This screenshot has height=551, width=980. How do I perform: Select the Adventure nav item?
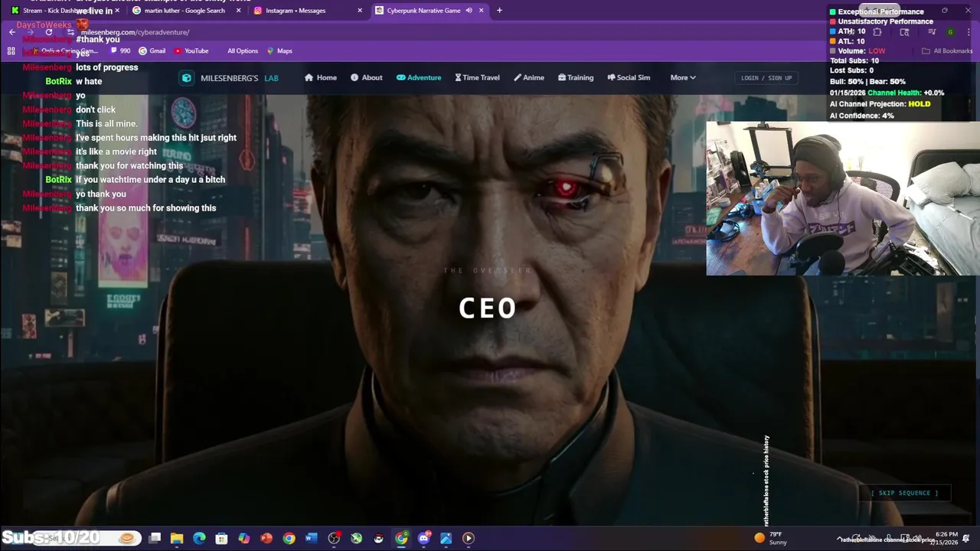coord(419,77)
